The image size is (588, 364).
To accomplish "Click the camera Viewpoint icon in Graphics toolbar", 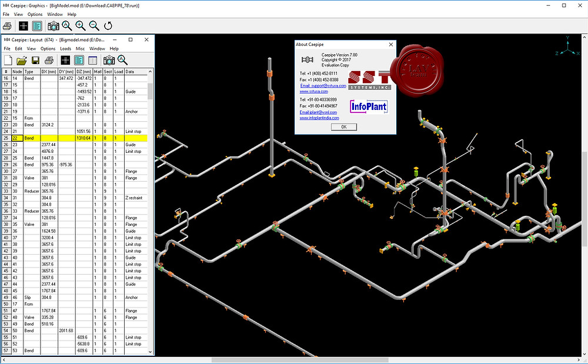I will [54, 26].
